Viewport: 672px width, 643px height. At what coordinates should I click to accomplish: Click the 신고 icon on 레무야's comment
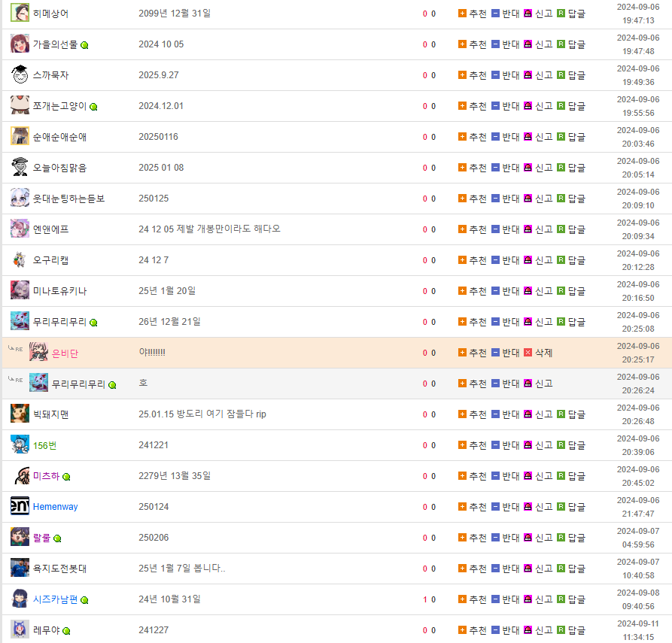pos(528,630)
